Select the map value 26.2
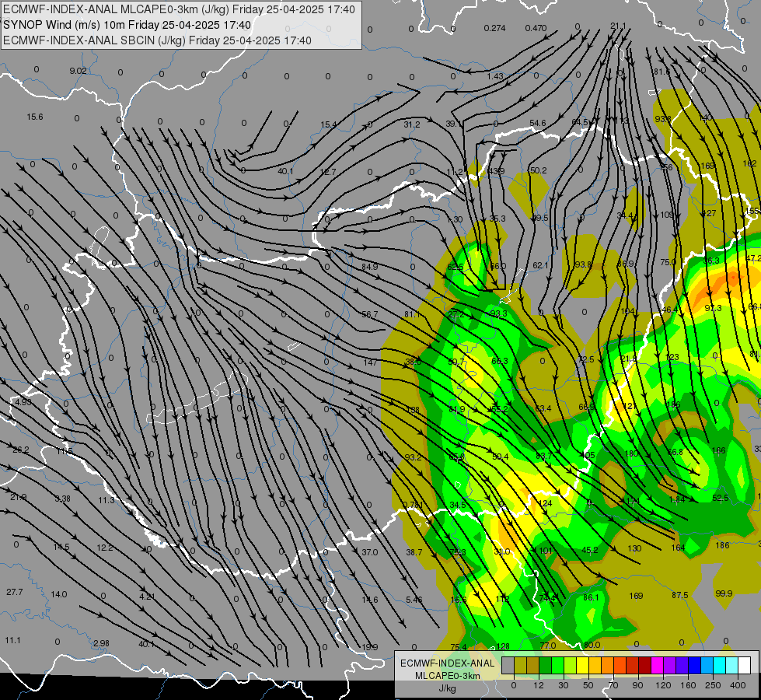Image resolution: width=761 pixels, height=700 pixels. (21, 450)
